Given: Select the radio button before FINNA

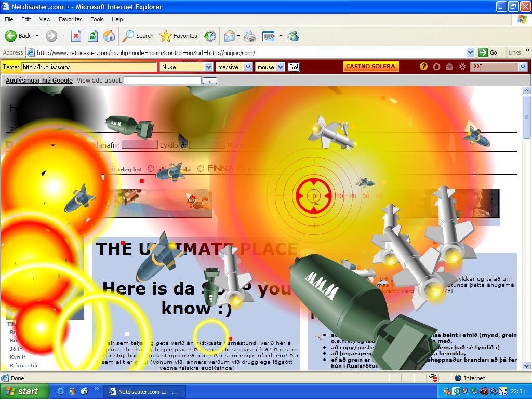Looking at the screenshot, I should pyautogui.click(x=201, y=169).
